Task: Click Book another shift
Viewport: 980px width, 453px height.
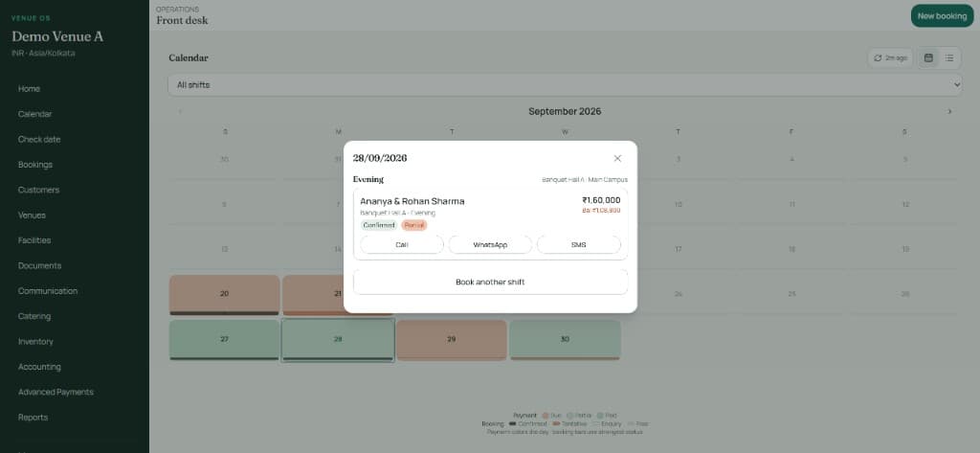Action: 490,283
